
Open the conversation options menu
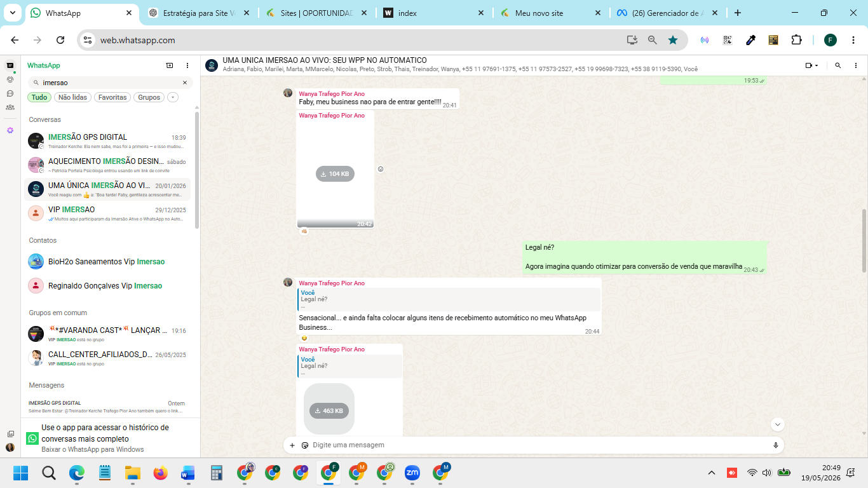855,65
